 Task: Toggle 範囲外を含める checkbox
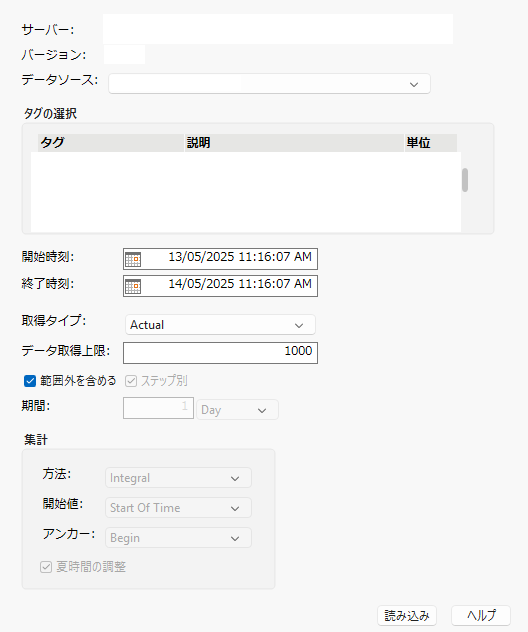(x=30, y=381)
